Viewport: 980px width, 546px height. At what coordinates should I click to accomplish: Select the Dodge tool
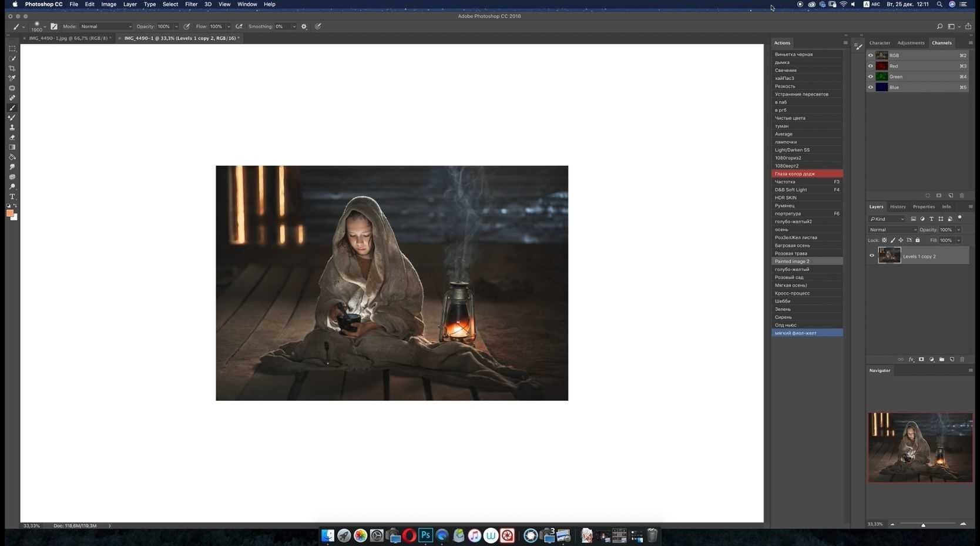12,187
